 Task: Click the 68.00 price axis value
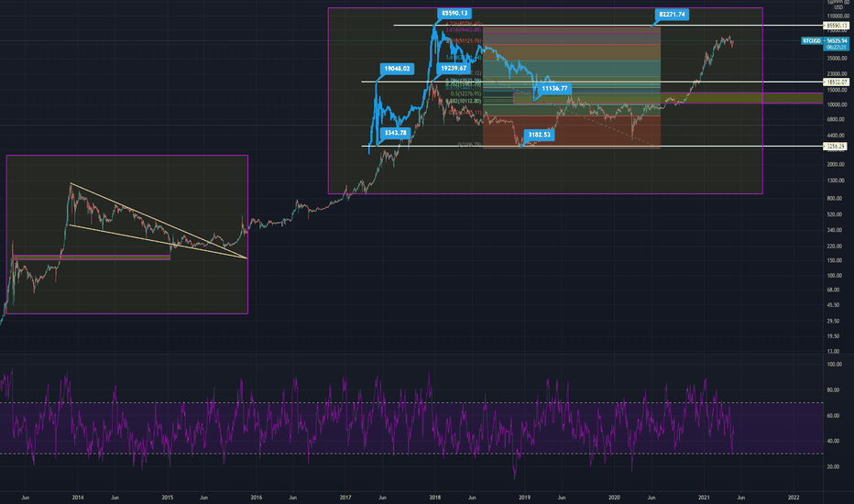(x=835, y=290)
